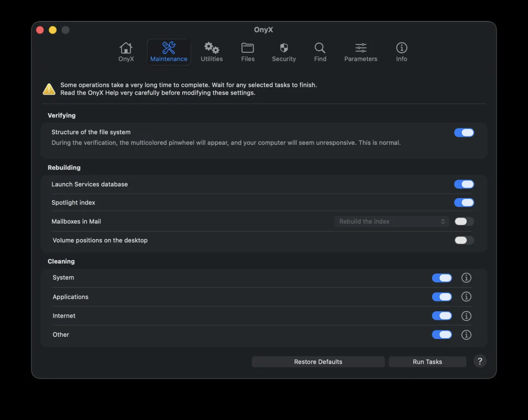Show info for Applications cleaning
This screenshot has height=420, width=528.
[x=466, y=297]
